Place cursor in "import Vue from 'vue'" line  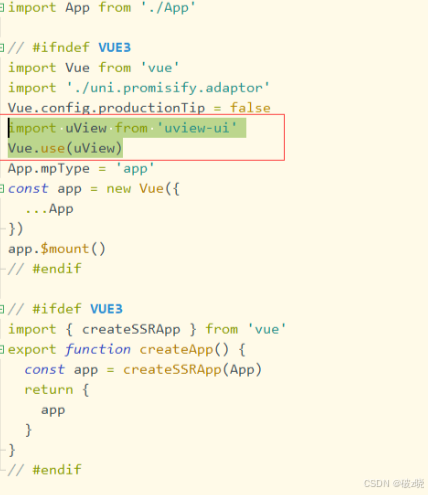(94, 68)
